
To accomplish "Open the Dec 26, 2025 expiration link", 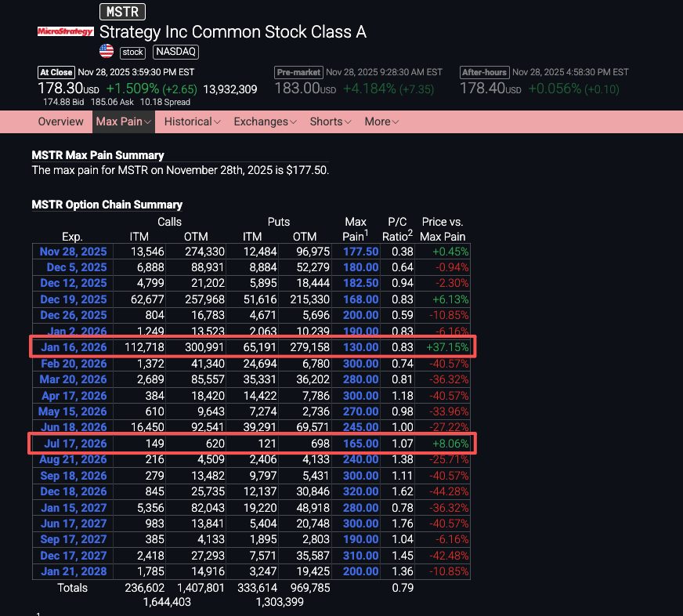I will pyautogui.click(x=74, y=315).
